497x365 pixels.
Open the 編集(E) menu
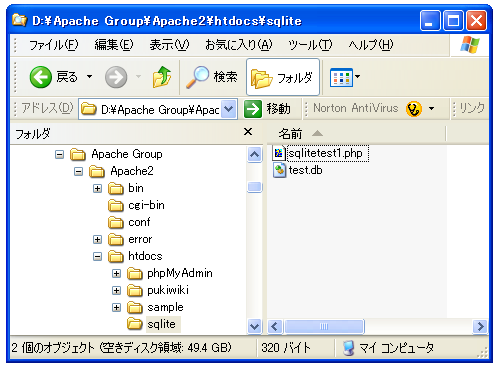tap(114, 44)
